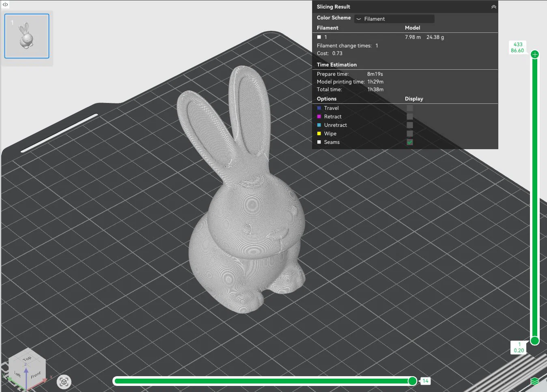
Task: Click the Unretract option label
Action: click(x=335, y=125)
